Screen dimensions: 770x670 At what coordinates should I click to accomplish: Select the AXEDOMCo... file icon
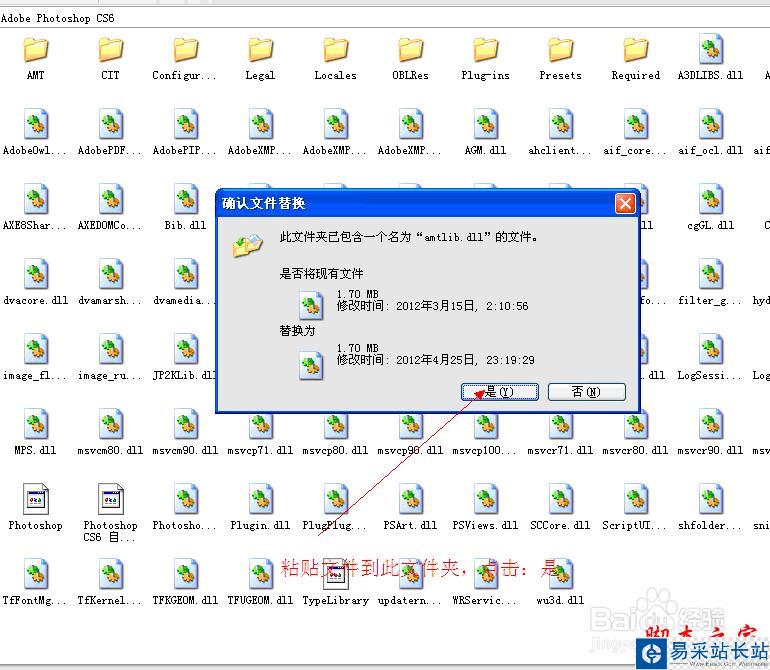(110, 199)
